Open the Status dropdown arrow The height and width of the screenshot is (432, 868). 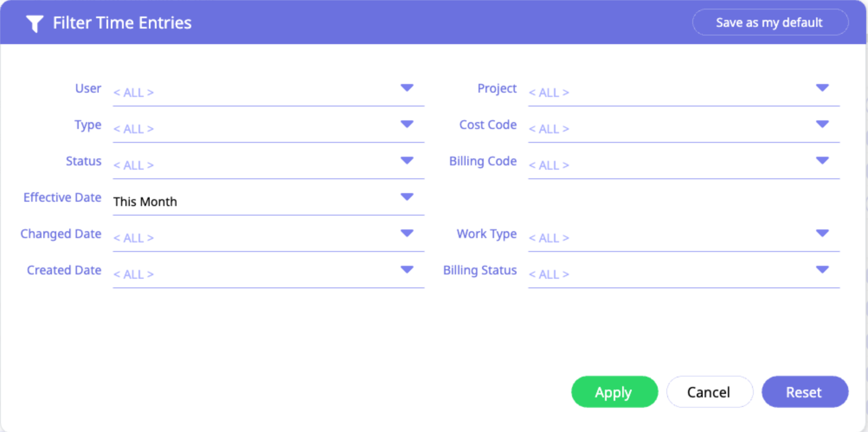(x=407, y=161)
